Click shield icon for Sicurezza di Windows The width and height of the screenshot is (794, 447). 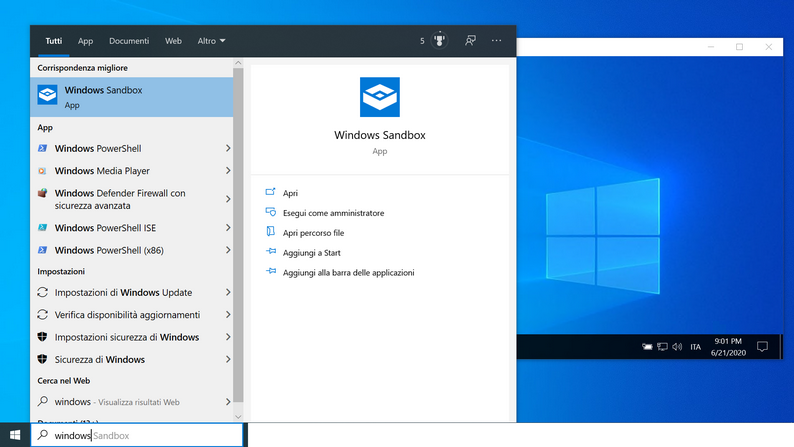click(43, 359)
